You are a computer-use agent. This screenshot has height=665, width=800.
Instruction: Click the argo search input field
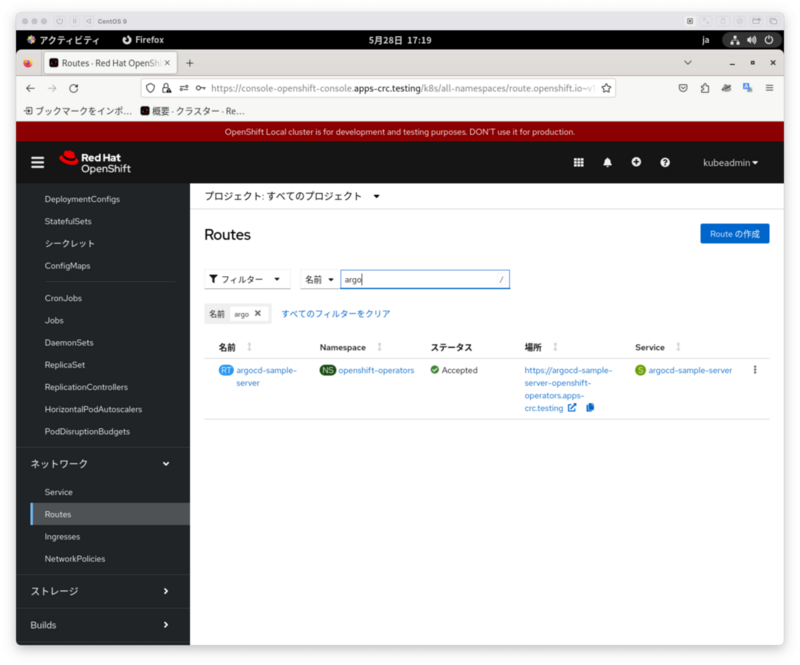click(424, 279)
